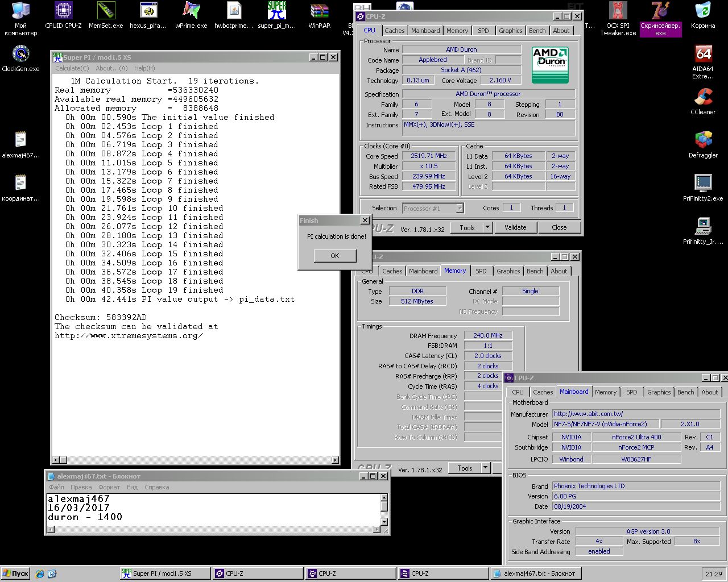Expand Processor #1 selection dropdown
Image resolution: width=728 pixels, height=582 pixels.
460,209
